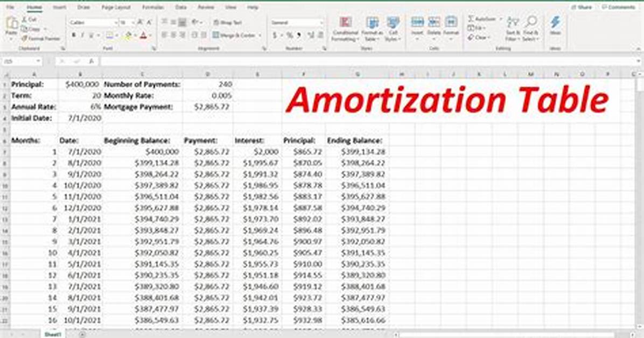The width and height of the screenshot is (644, 338).
Task: Click Merge & Center button
Action: point(234,36)
